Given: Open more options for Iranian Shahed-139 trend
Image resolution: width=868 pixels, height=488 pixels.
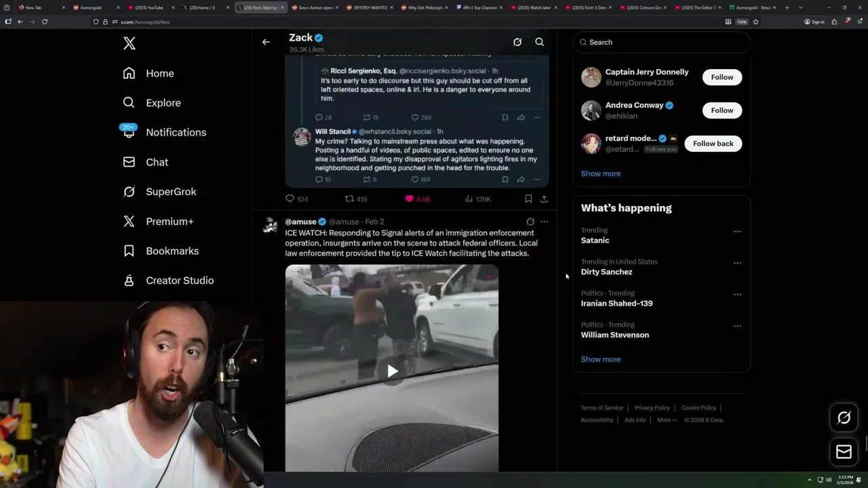Looking at the screenshot, I should tap(737, 294).
